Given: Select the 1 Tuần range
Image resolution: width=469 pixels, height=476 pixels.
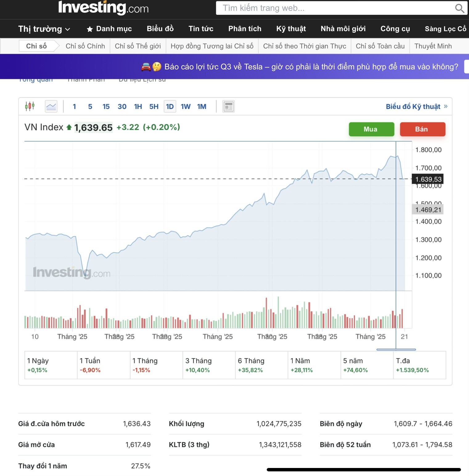Looking at the screenshot, I should pyautogui.click(x=104, y=365).
